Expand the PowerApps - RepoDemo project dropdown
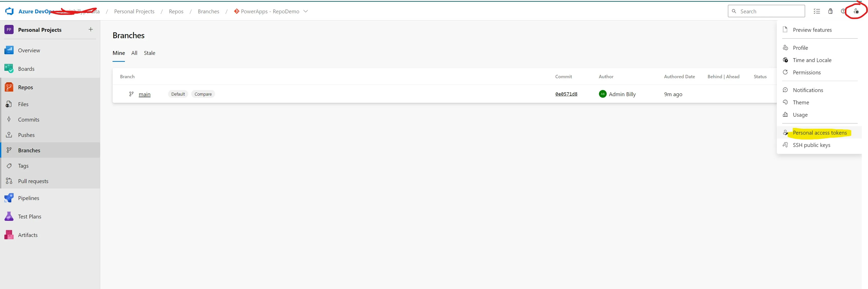 click(x=305, y=11)
